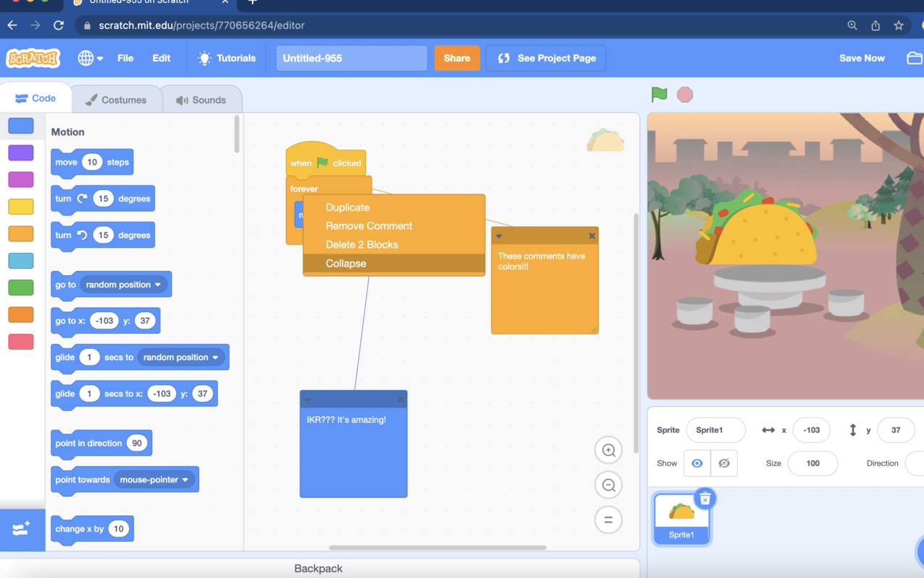Screen dimensions: 924x578
Task: Select the yellow Events category swatch
Action: (21, 206)
